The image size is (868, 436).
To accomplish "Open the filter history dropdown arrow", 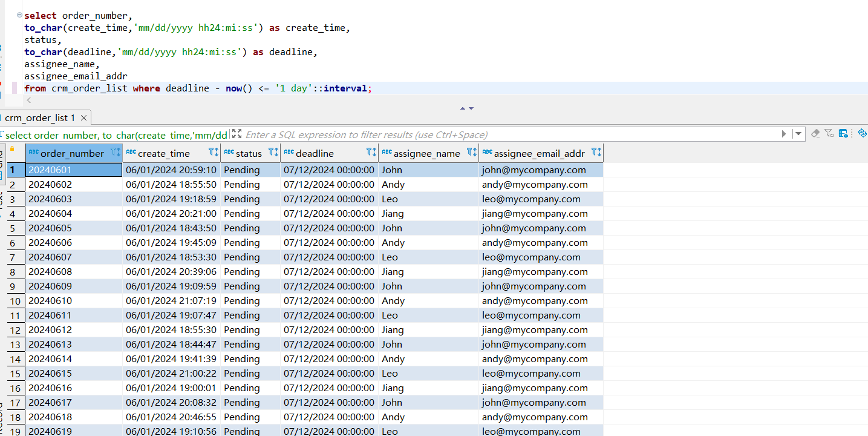I will 798,134.
